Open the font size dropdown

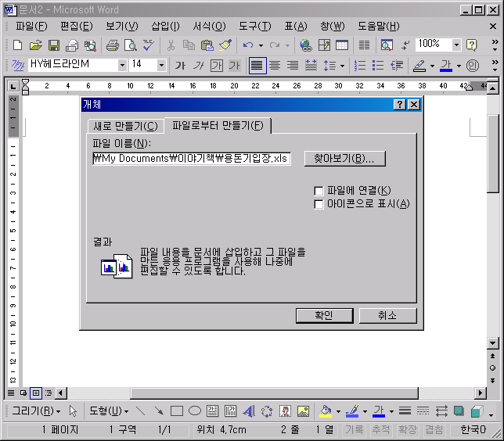click(x=161, y=65)
